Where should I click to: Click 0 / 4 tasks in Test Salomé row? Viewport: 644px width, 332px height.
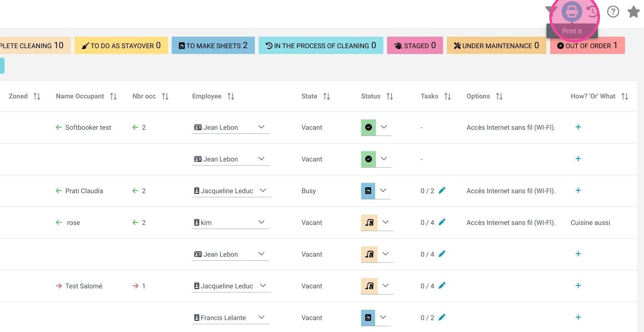point(427,286)
